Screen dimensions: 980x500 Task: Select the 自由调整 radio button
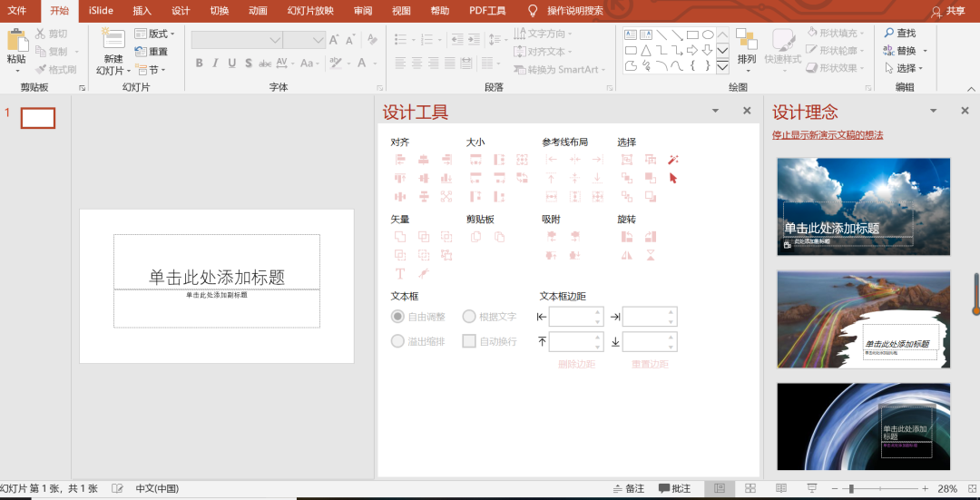(397, 317)
